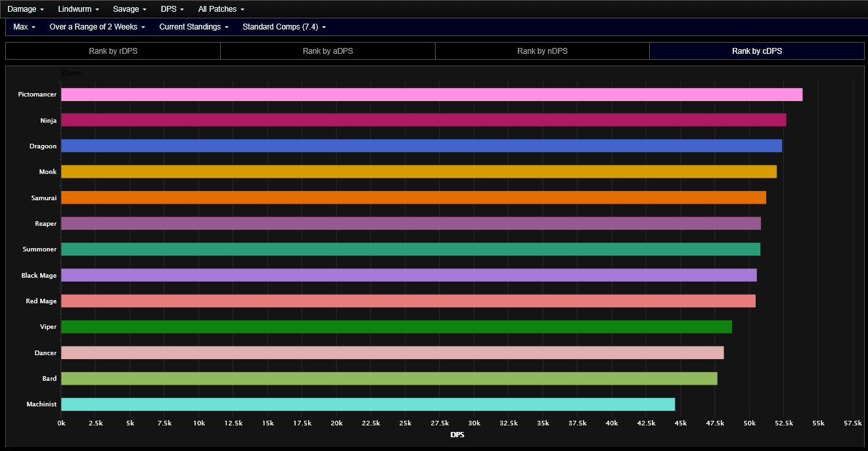Click the light green Bard bar
The image size is (868, 451).
(x=389, y=379)
